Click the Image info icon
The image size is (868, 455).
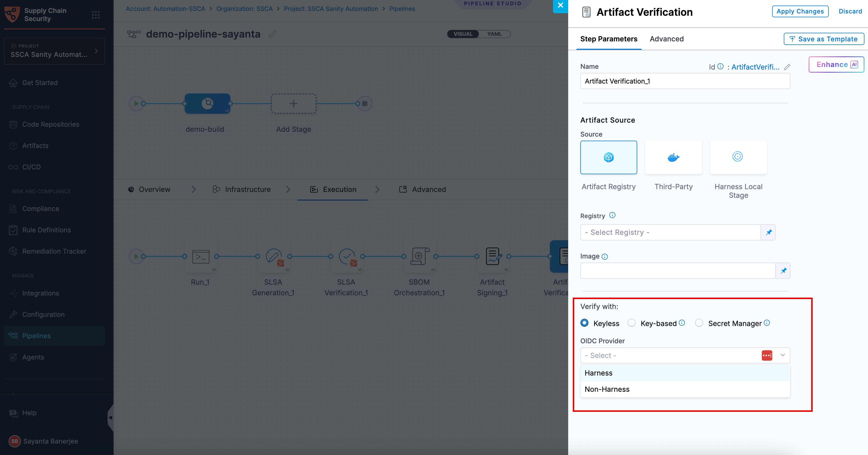point(605,257)
